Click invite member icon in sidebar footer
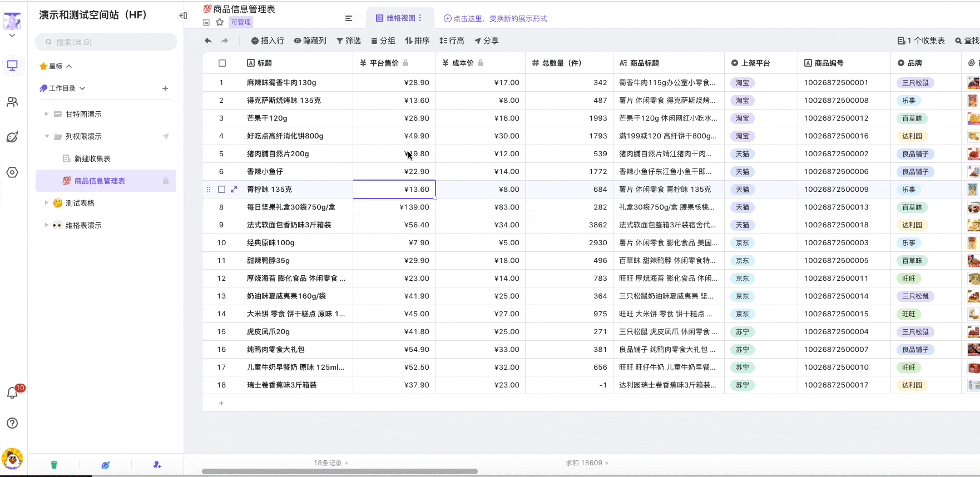 point(157,465)
